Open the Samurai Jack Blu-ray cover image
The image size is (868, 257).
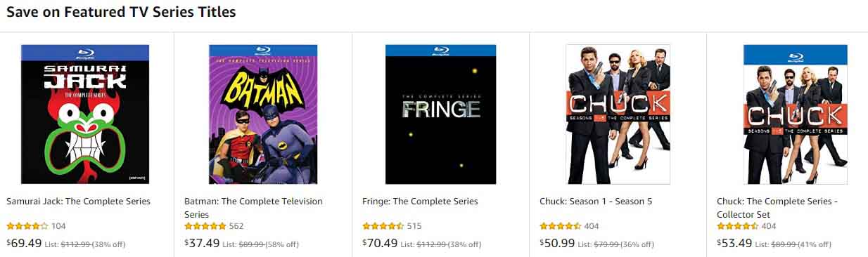coord(85,114)
